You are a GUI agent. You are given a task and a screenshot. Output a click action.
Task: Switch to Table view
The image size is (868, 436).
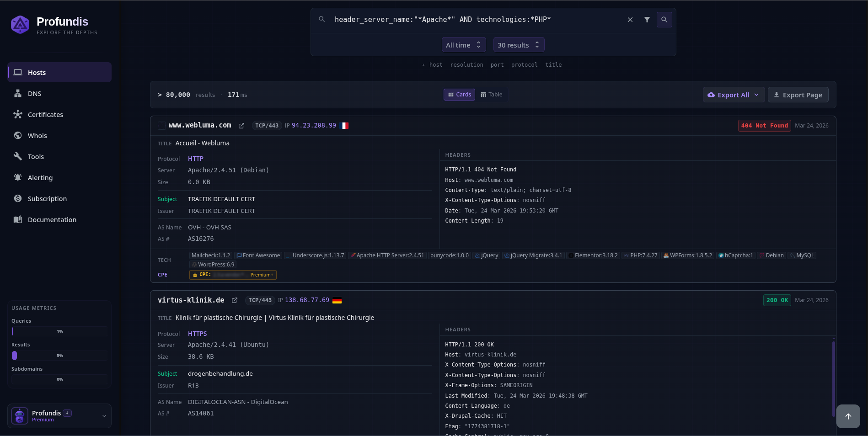492,95
